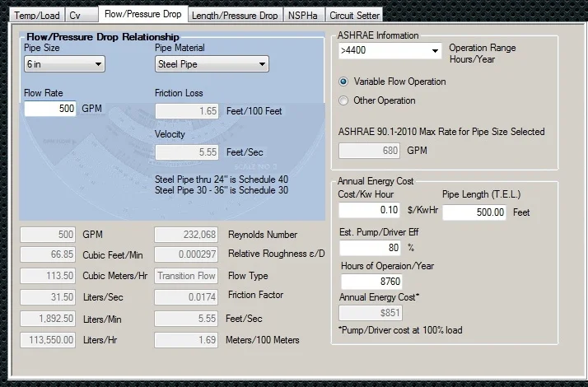
Task: Select the Flow/Pressure Drop tab
Action: coord(142,14)
